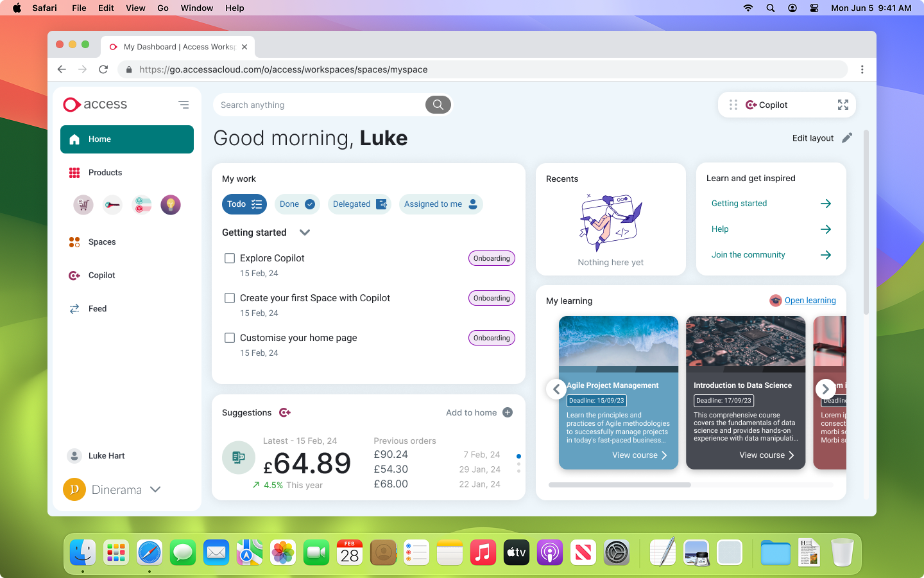Click the My learning horizontal scrollbar

coord(620,485)
